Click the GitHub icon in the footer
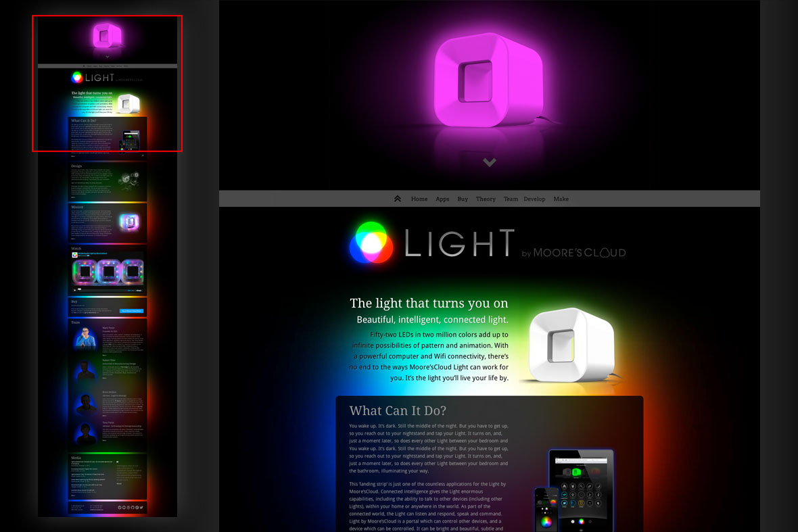798x532 pixels. click(x=133, y=508)
